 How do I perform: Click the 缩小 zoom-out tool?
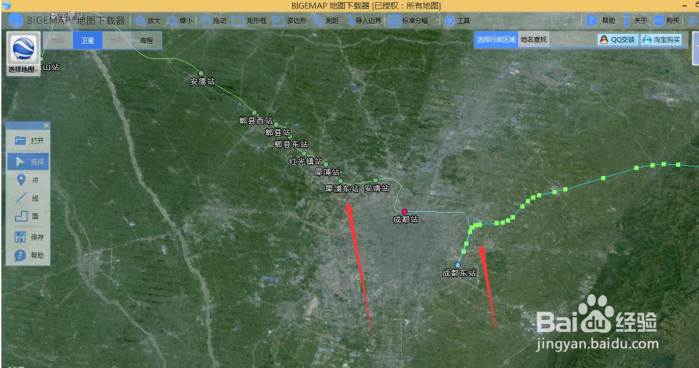point(180,21)
